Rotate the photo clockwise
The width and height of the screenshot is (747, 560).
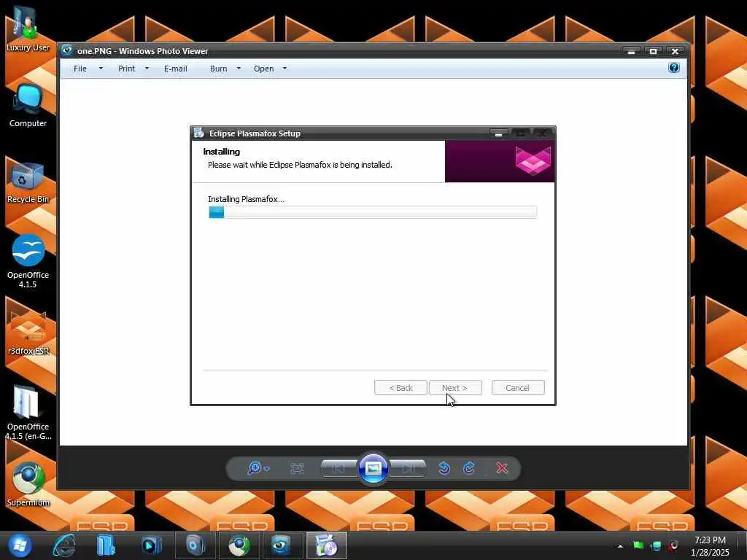[469, 469]
